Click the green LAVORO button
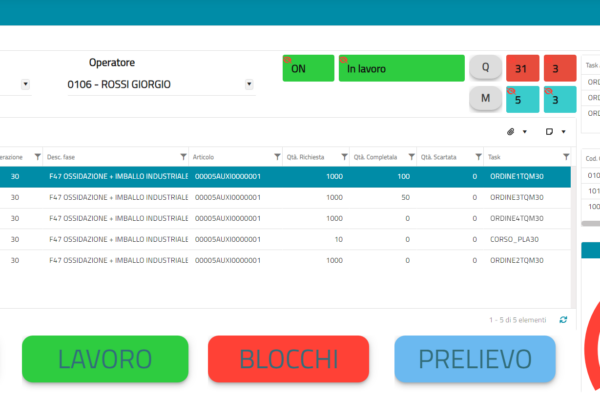Image resolution: width=600 pixels, height=400 pixels. pos(105,359)
